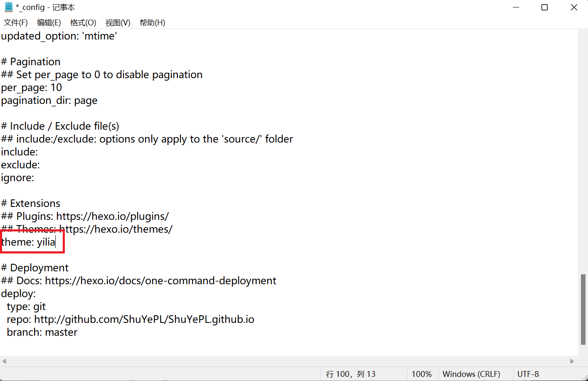This screenshot has height=381, width=588.
Task: Open the 格式(O) menu
Action: 83,22
